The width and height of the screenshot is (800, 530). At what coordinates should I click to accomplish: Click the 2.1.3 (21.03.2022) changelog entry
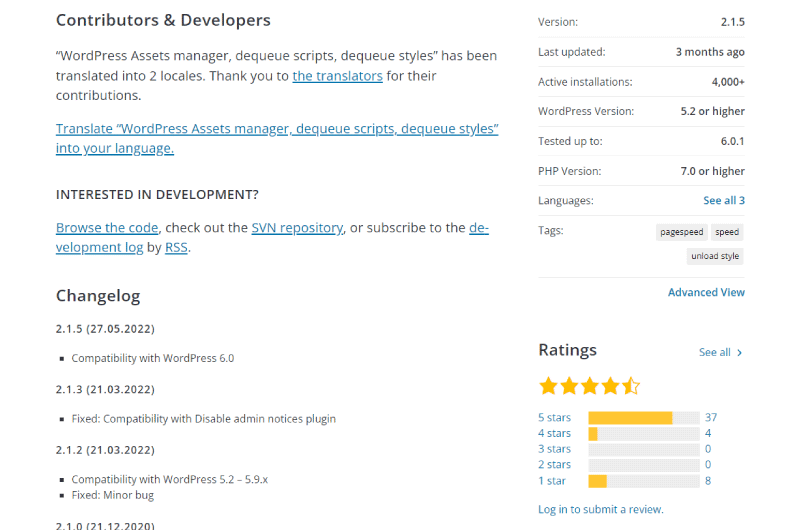coord(105,390)
